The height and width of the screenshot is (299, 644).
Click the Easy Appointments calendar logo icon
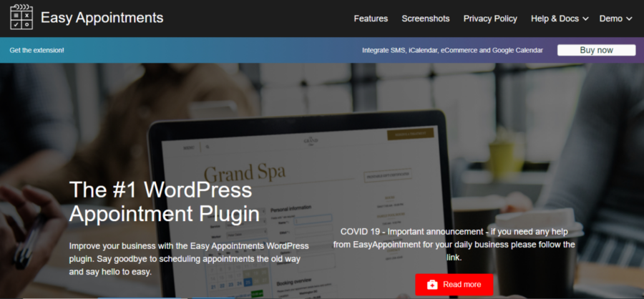pyautogui.click(x=21, y=17)
